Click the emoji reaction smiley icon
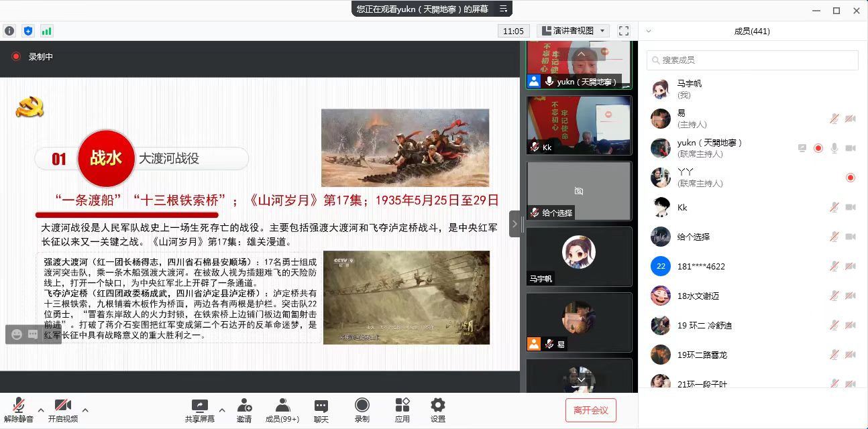 (x=17, y=334)
